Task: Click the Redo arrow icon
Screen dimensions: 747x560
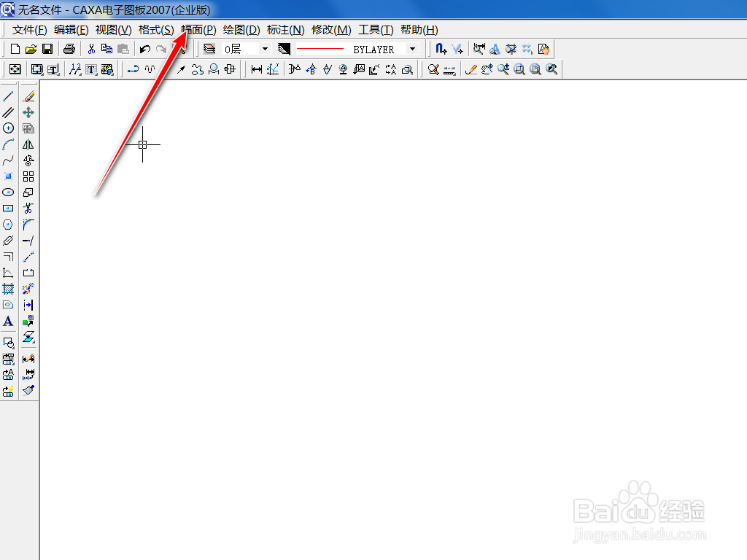Action: pyautogui.click(x=161, y=49)
